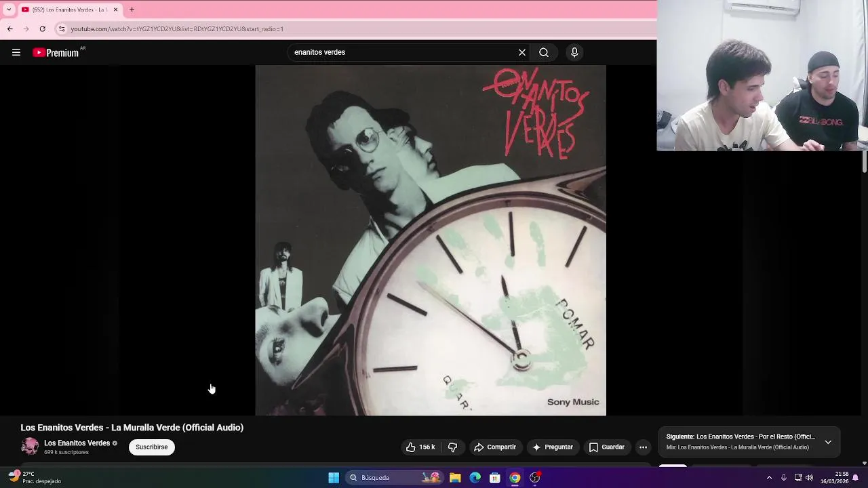This screenshot has height=488, width=868.
Task: Close the Los Enanitos Verdes tab
Action: 115,9
